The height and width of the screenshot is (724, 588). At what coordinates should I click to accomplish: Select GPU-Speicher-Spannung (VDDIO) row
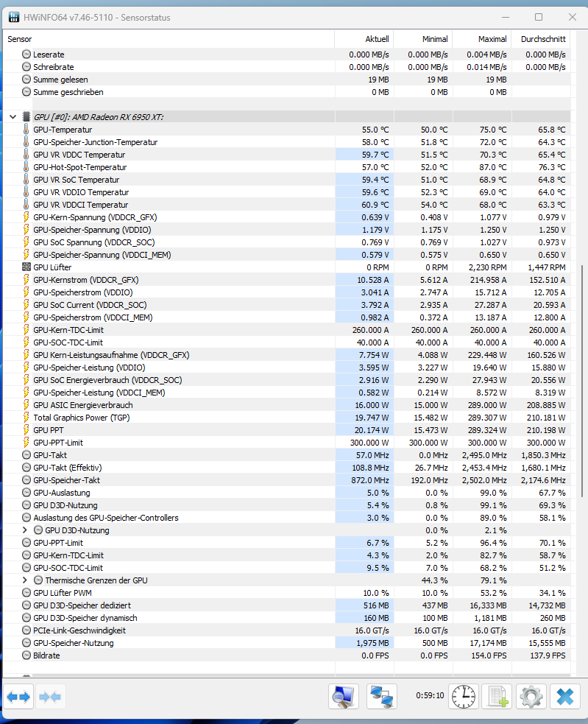coord(286,230)
